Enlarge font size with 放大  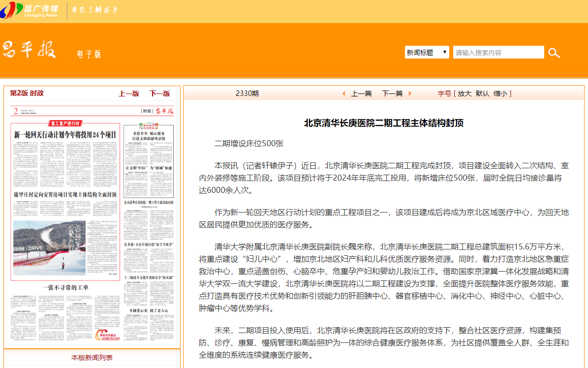click(x=464, y=93)
